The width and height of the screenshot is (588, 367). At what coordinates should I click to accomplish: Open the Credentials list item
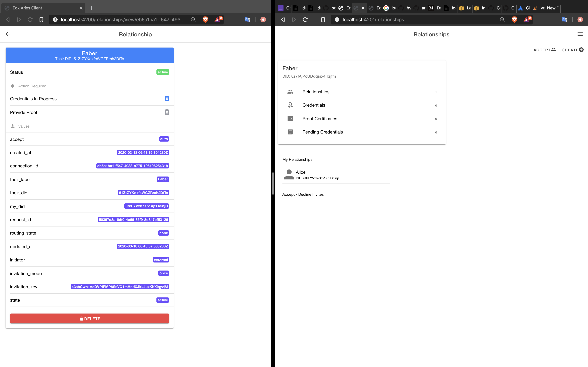point(313,105)
